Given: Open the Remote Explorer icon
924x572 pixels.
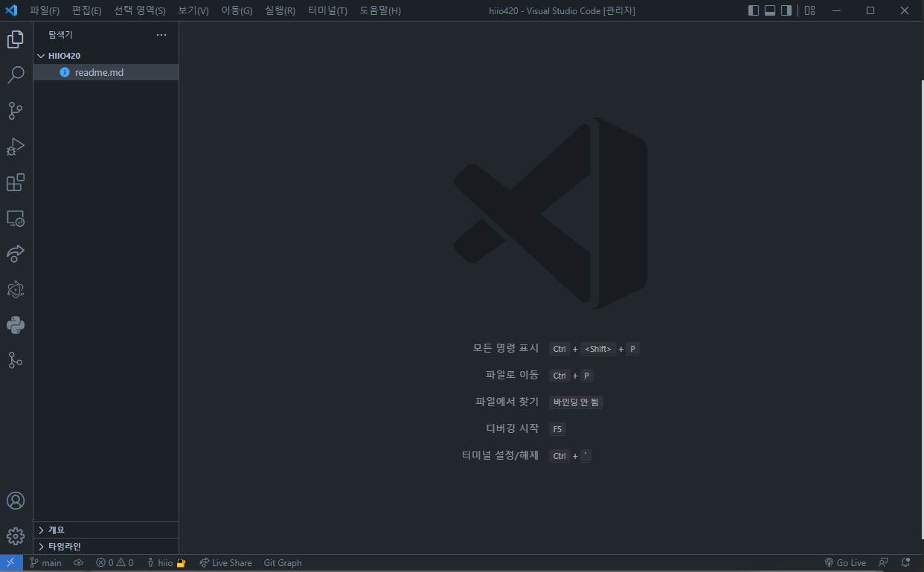Looking at the screenshot, I should coord(16,218).
